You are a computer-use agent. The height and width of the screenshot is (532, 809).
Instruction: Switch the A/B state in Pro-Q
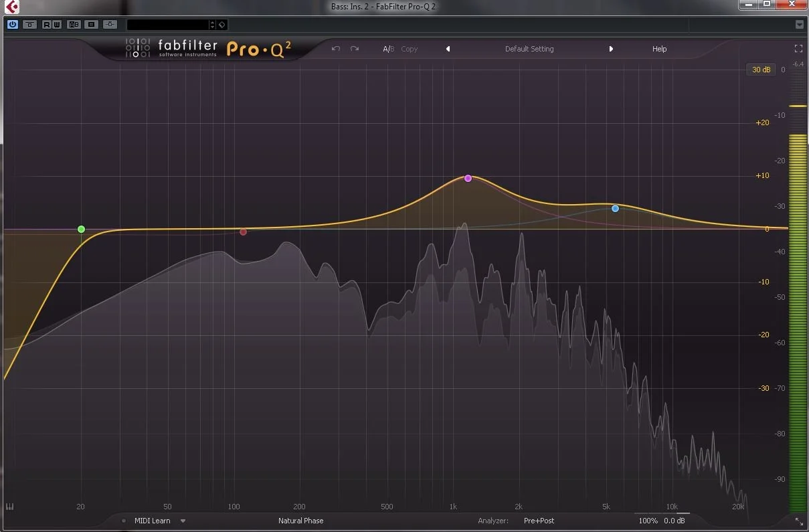(x=388, y=49)
